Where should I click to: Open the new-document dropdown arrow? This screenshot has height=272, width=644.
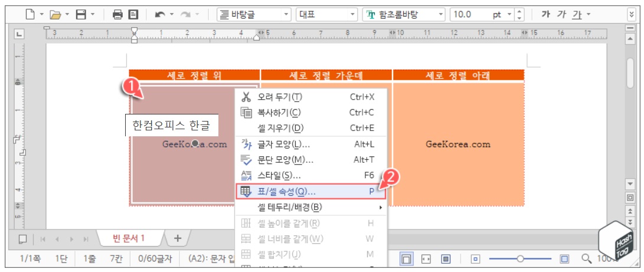point(42,15)
